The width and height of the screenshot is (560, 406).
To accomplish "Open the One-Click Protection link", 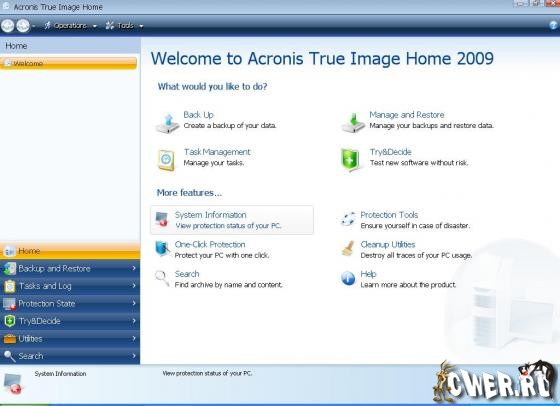I will click(210, 245).
